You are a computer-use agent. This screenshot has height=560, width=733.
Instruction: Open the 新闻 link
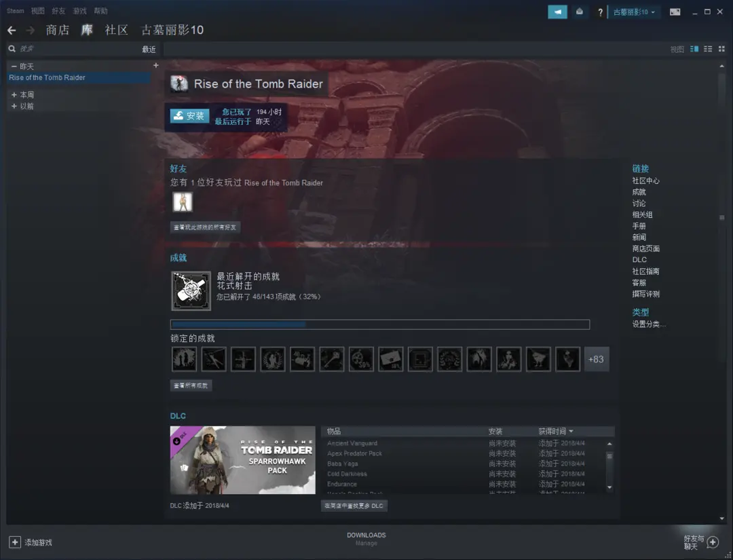click(x=639, y=238)
